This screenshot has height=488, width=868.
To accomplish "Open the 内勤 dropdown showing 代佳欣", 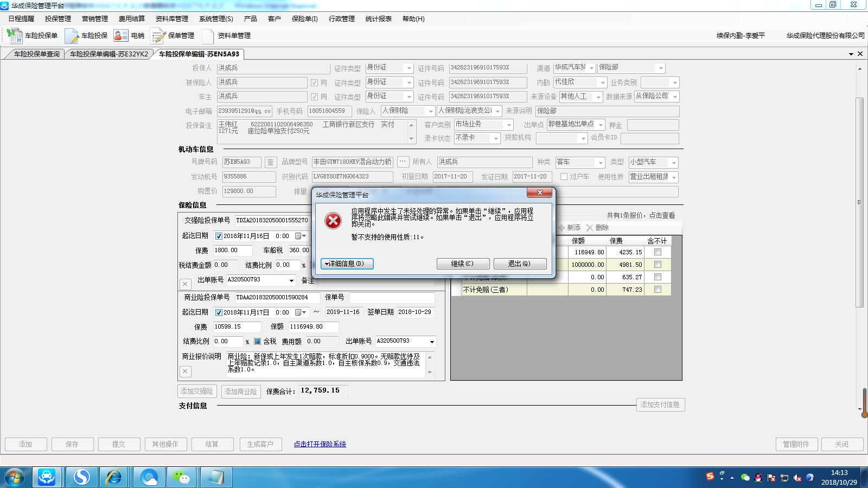I will [602, 82].
